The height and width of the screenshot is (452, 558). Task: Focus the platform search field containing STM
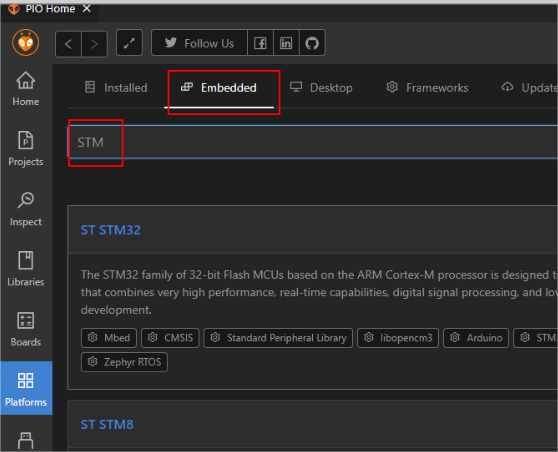click(312, 142)
